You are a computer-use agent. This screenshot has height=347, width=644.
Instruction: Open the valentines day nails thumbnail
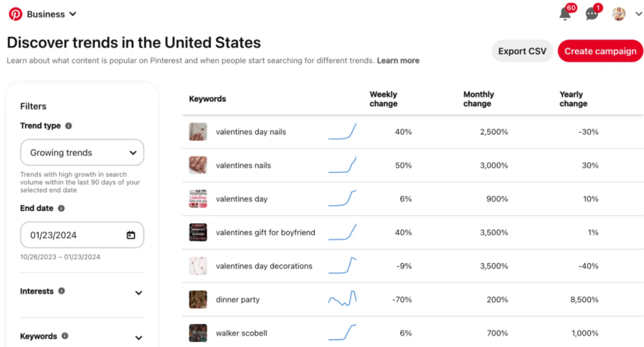tap(198, 132)
